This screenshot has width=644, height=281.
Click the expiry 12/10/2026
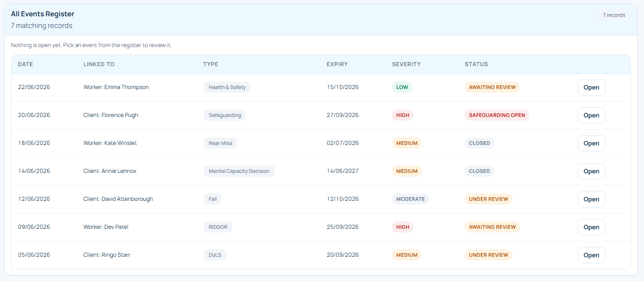click(343, 199)
